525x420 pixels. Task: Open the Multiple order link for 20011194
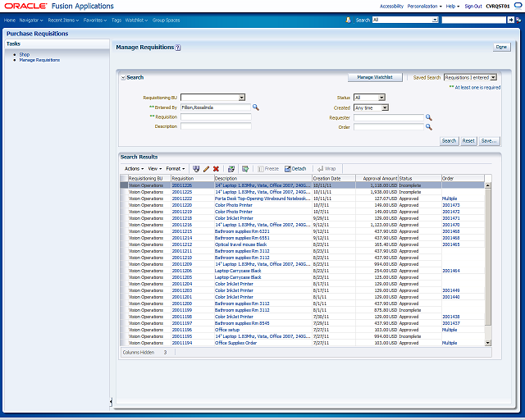tap(450, 343)
